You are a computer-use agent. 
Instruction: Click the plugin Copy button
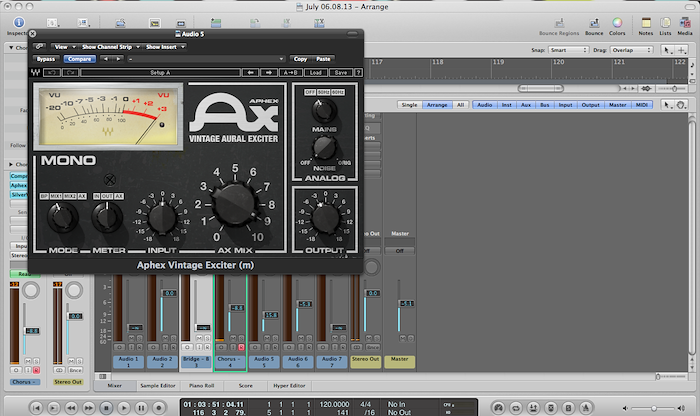[300, 59]
